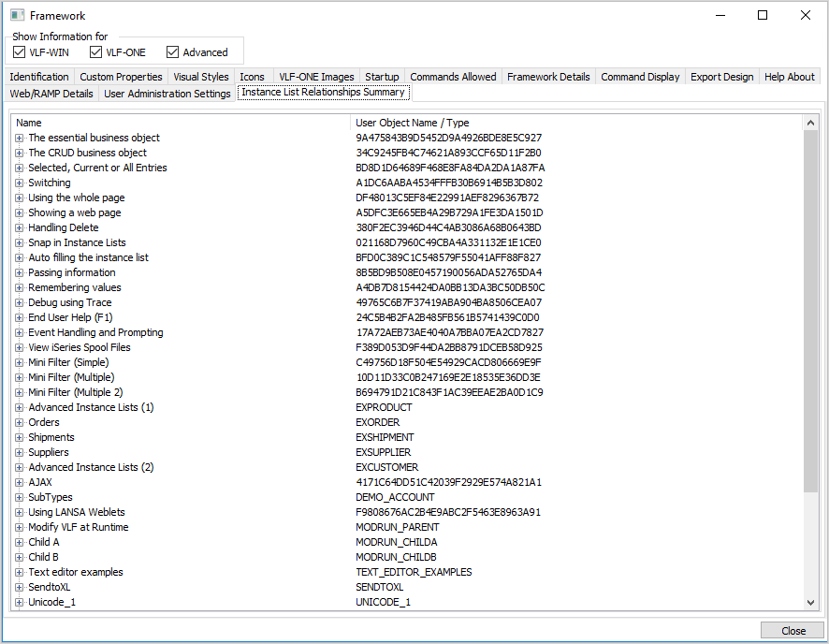Expand the Switching node
Image resolution: width=829 pixels, height=644 pixels.
[20, 183]
